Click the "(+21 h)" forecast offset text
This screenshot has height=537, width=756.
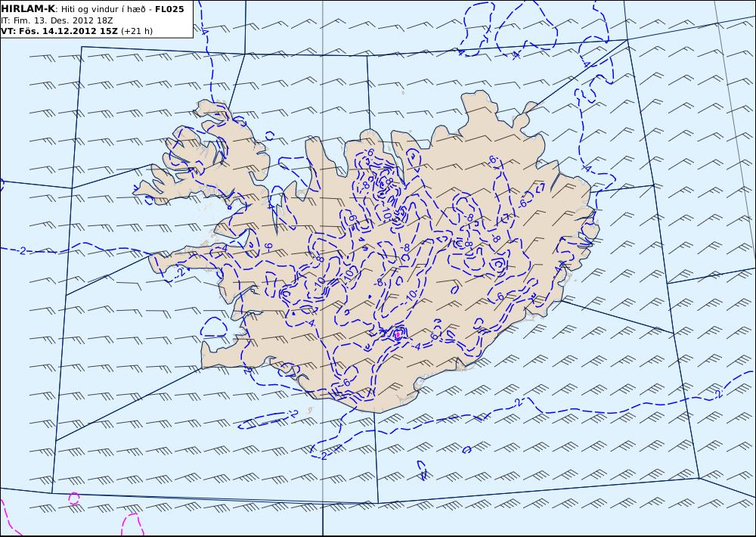point(136,31)
